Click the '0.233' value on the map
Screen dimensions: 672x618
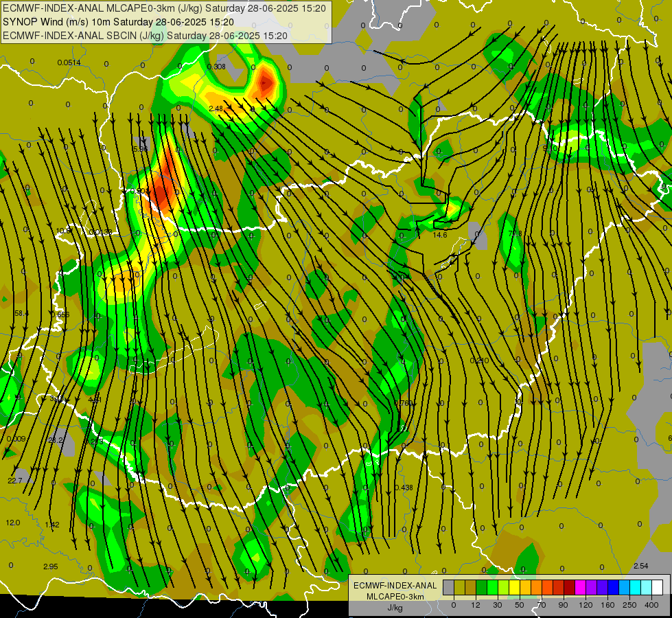tap(94, 442)
